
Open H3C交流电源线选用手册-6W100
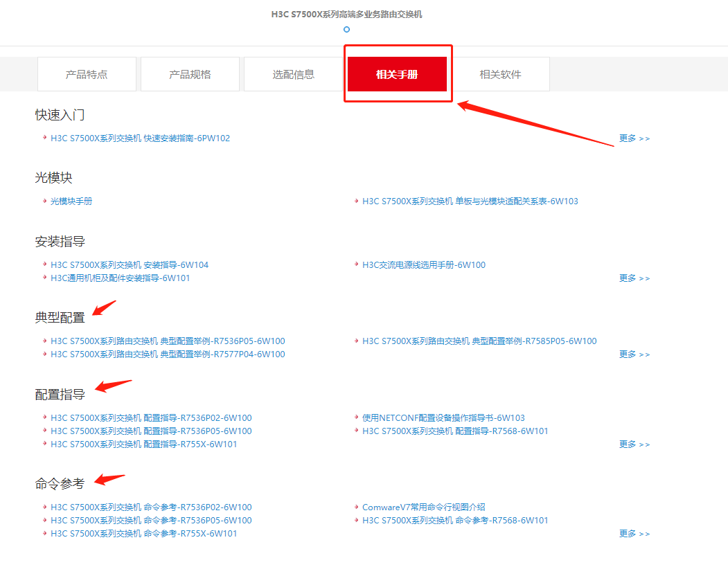pos(424,265)
